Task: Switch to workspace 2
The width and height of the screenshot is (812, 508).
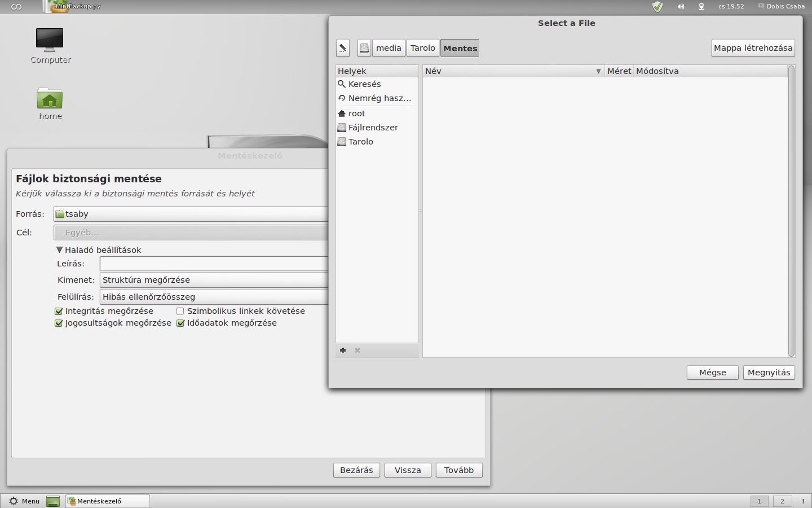Action: coord(782,501)
